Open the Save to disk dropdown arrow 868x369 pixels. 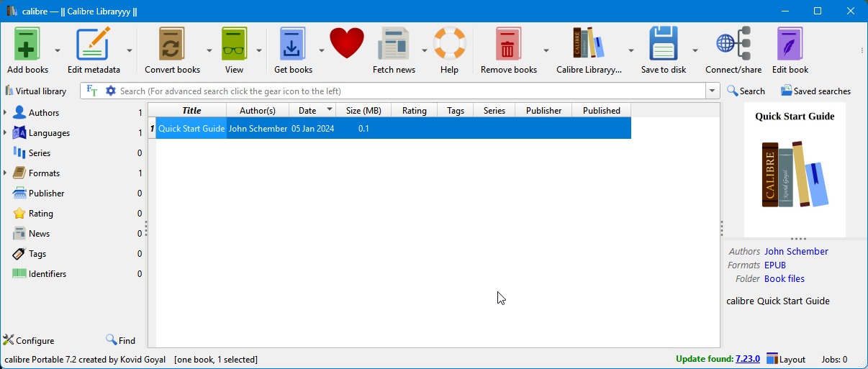695,50
